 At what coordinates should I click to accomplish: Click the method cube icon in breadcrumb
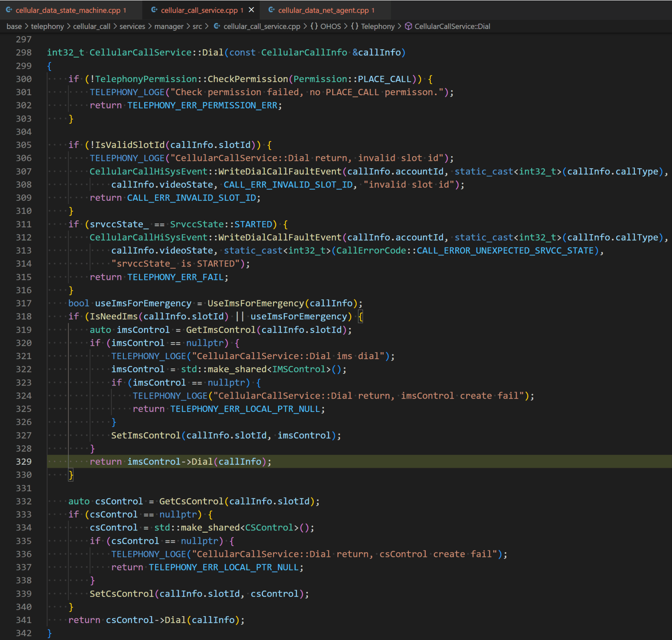pyautogui.click(x=408, y=26)
